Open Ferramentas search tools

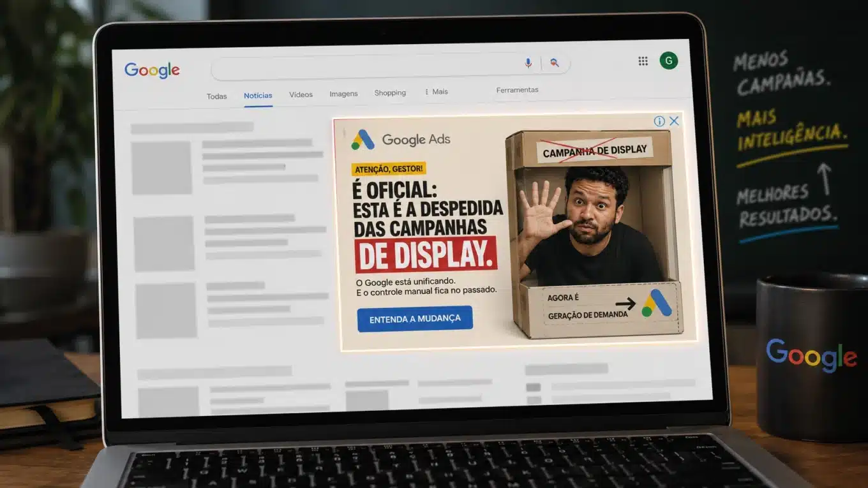coord(518,90)
